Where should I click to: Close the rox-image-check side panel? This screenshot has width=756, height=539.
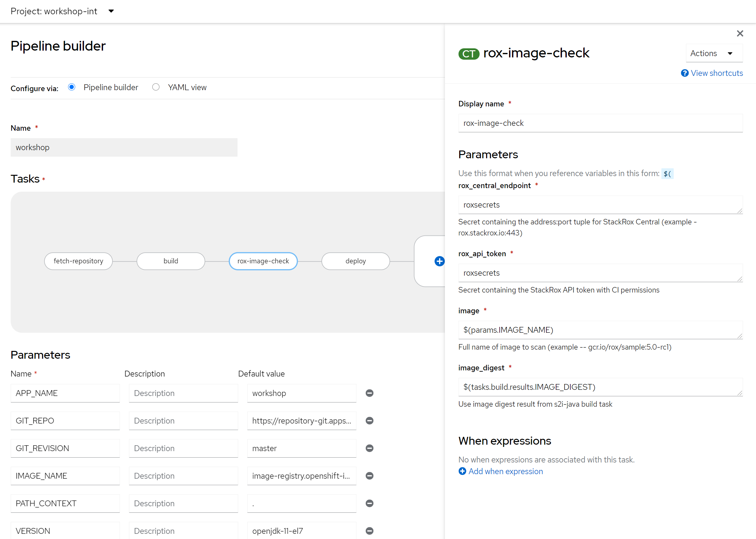(x=740, y=33)
